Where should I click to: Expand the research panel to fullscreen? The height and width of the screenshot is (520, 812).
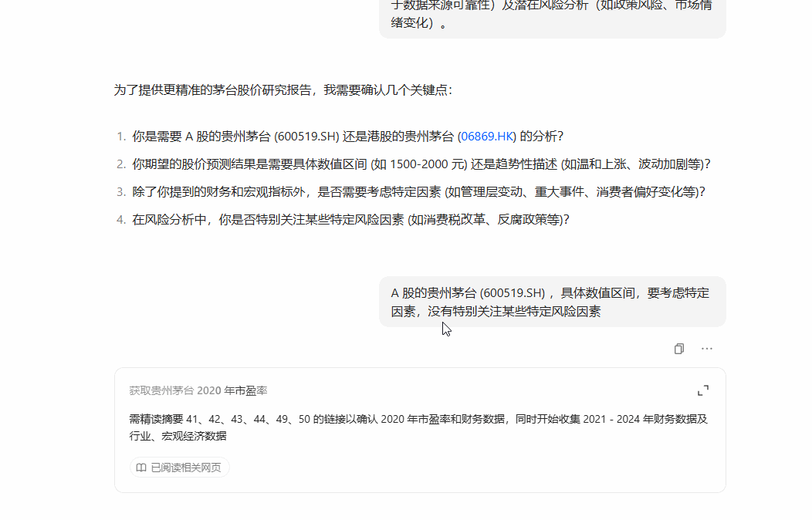pyautogui.click(x=702, y=390)
